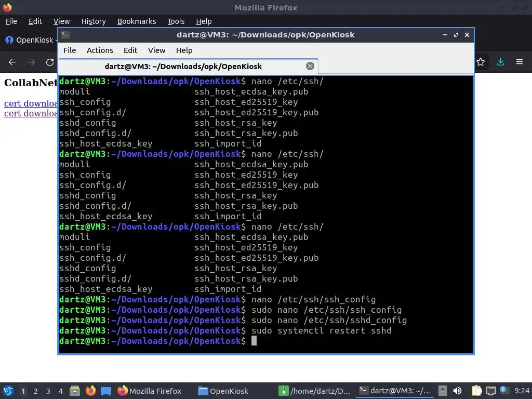Open the terminal Edit menu
Viewport: 532px width, 399px height.
click(130, 50)
